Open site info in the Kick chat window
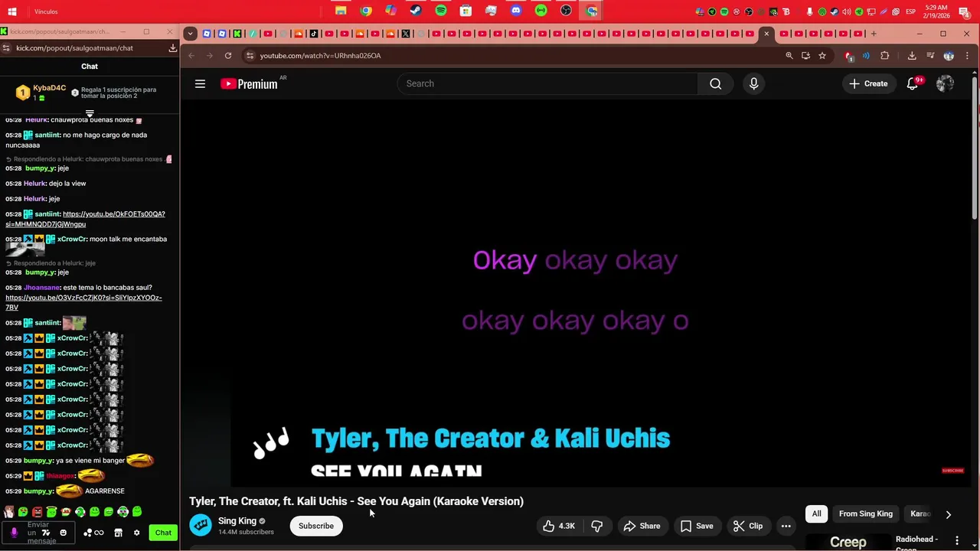Image resolution: width=980 pixels, height=551 pixels. coord(6,47)
